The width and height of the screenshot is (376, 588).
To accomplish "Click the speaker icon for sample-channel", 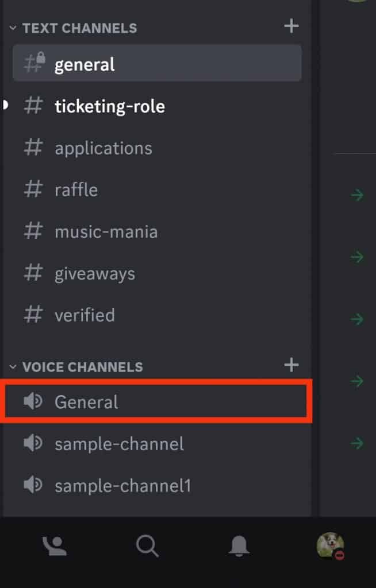I will (33, 444).
